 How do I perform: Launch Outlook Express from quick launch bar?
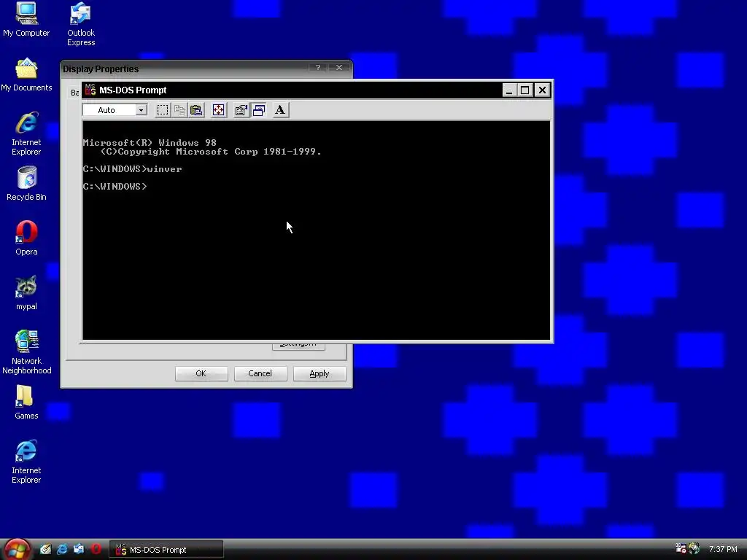coord(79,549)
